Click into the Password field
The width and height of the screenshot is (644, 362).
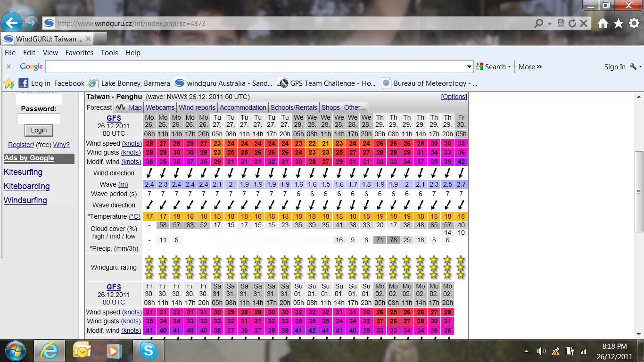coord(39,118)
